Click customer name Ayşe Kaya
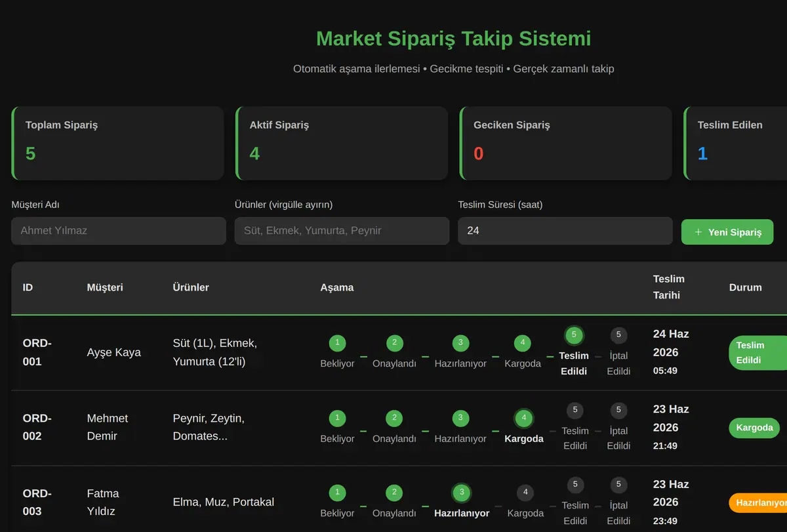The image size is (787, 532). 114,352
